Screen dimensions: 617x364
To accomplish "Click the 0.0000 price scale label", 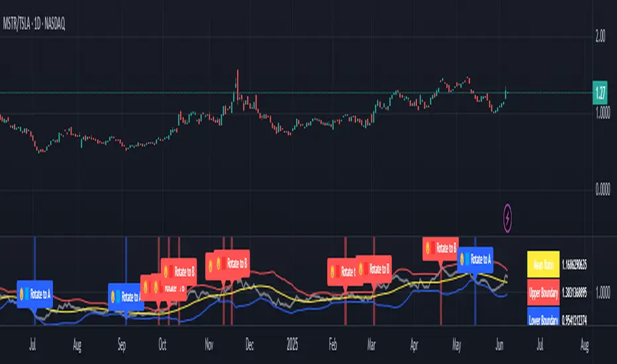I will point(602,190).
